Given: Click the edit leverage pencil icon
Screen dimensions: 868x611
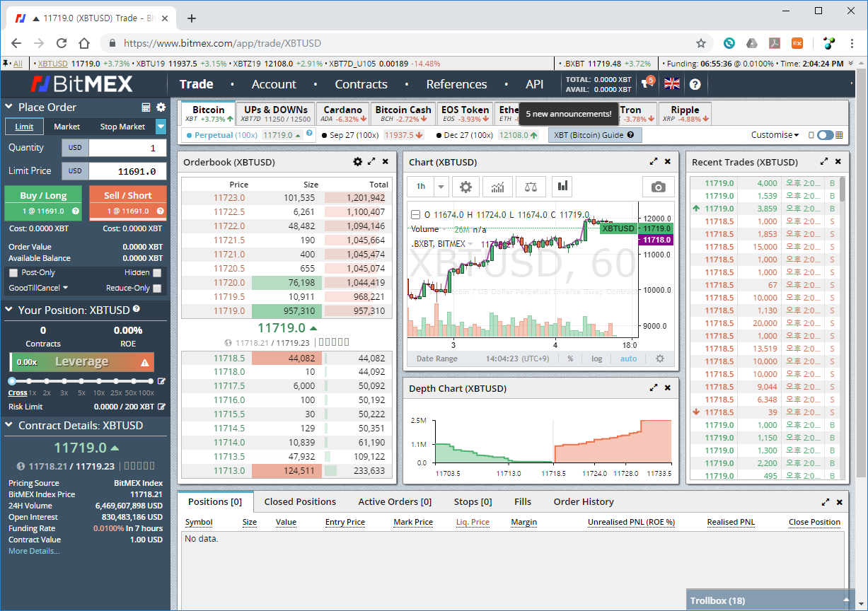Looking at the screenshot, I should [x=161, y=381].
